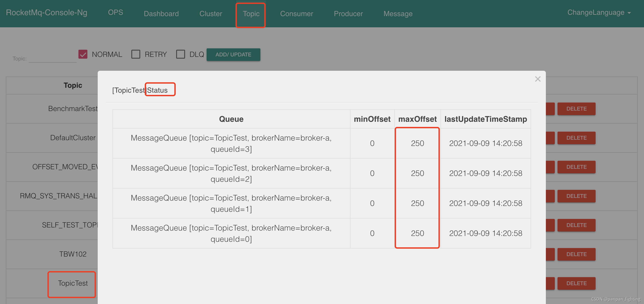
Task: Delete the TBW102 topic
Action: tap(576, 254)
